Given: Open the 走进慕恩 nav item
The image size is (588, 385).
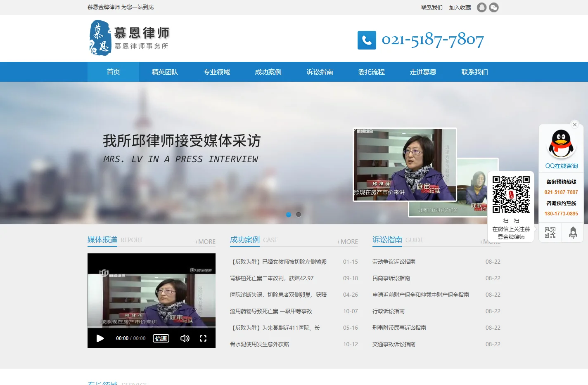Looking at the screenshot, I should [423, 72].
